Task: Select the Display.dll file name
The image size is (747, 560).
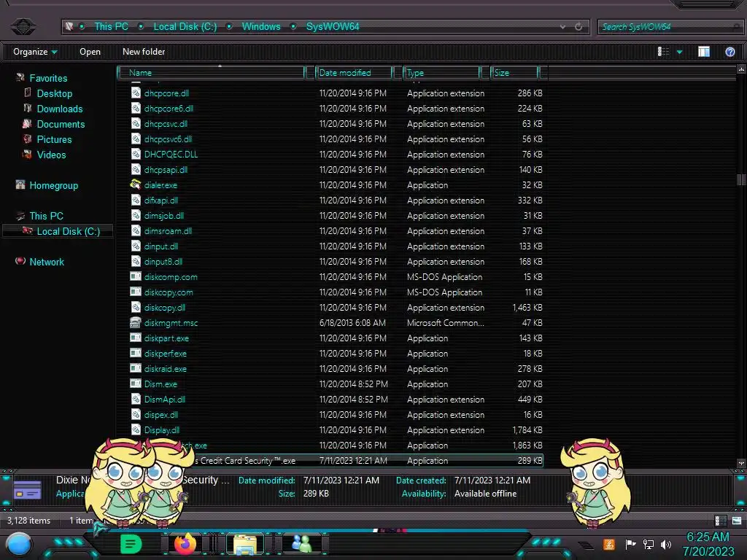Action: tap(162, 430)
